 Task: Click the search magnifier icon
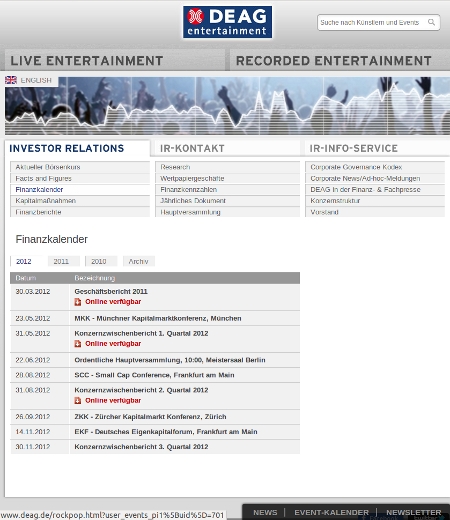431,22
